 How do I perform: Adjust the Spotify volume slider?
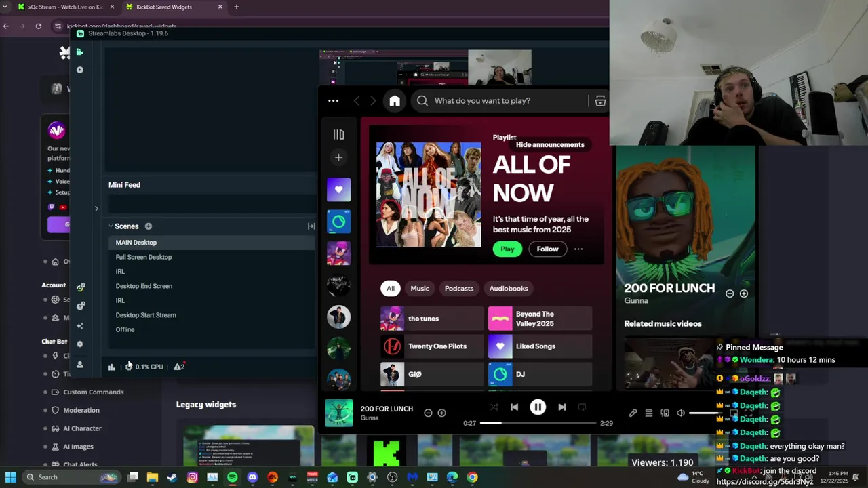(x=705, y=413)
